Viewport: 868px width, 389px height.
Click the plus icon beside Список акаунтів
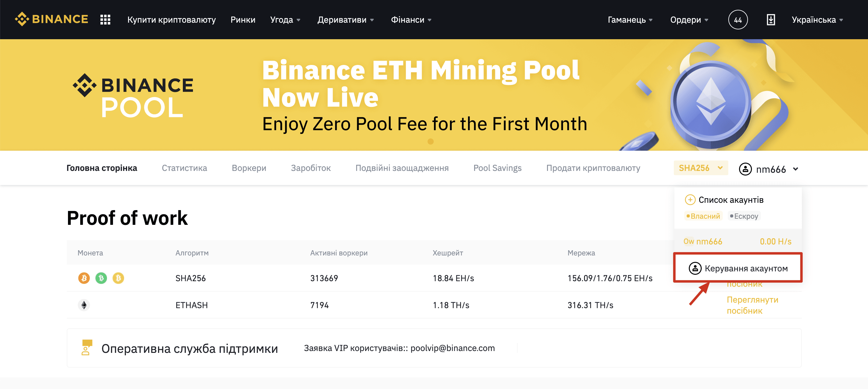690,200
